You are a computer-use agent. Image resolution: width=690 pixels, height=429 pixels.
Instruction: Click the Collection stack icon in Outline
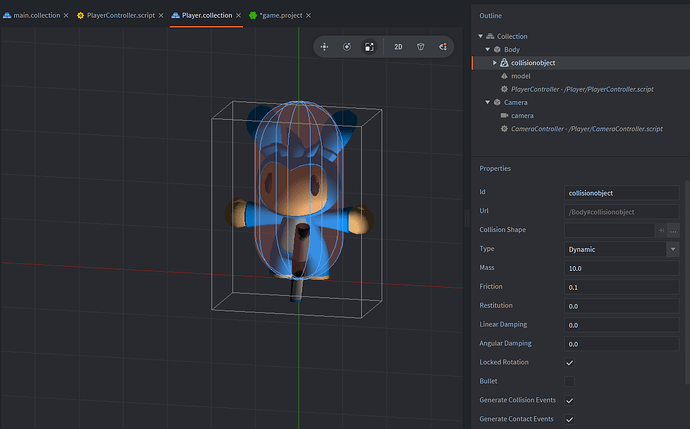pos(490,36)
